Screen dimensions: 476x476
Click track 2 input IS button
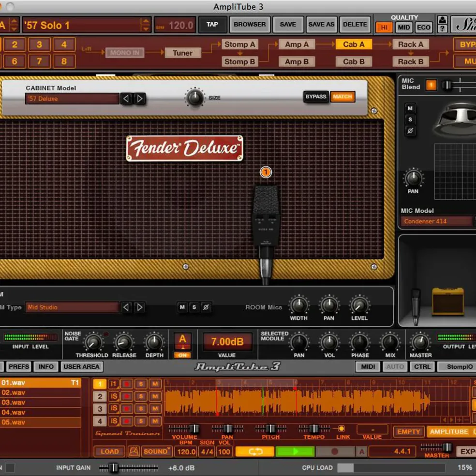click(x=113, y=396)
